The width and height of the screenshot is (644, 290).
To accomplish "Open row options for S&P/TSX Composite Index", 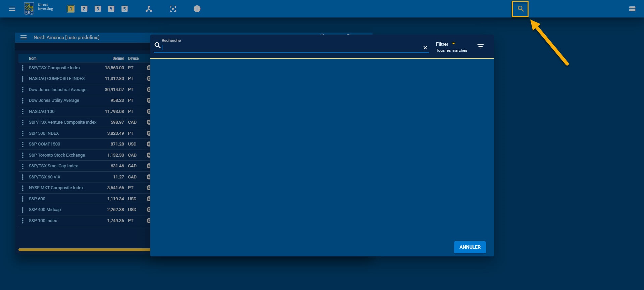I will 22,68.
